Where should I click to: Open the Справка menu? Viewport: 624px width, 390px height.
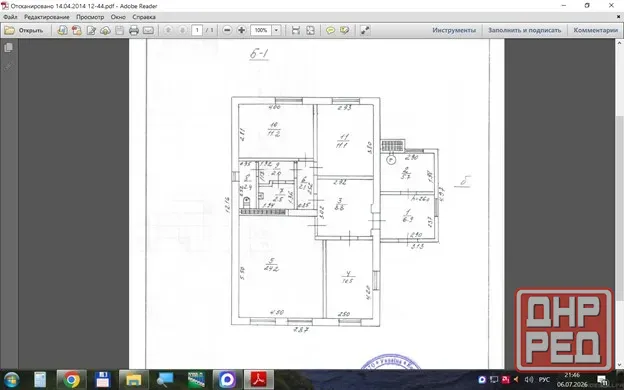[x=144, y=17]
